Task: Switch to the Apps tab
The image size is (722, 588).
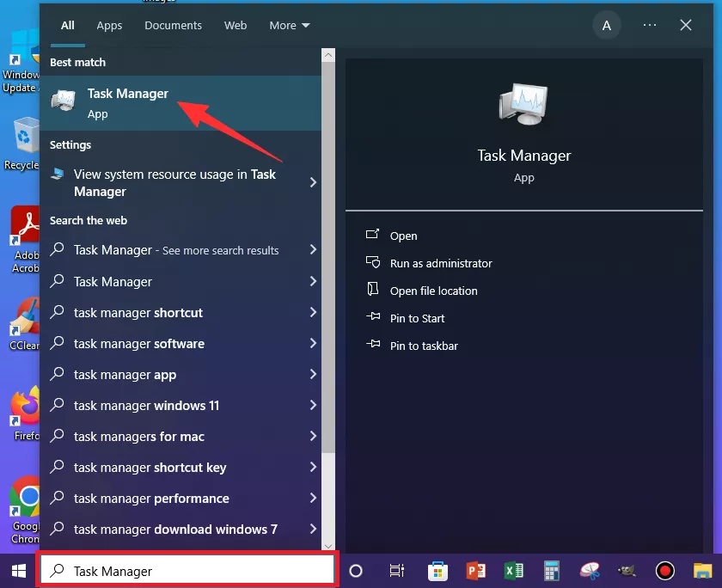Action: (109, 25)
